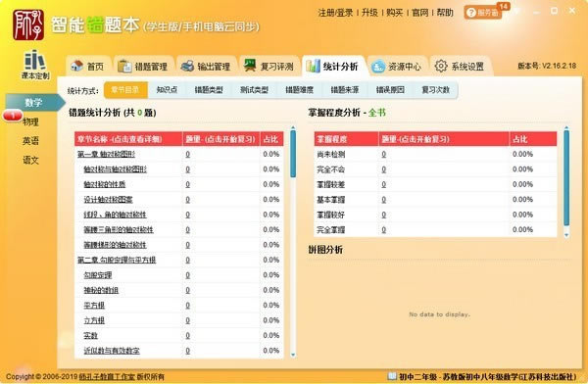This screenshot has height=384, width=588.
Task: Click the up arrow of chapter list scrollbar
Action: (x=293, y=128)
